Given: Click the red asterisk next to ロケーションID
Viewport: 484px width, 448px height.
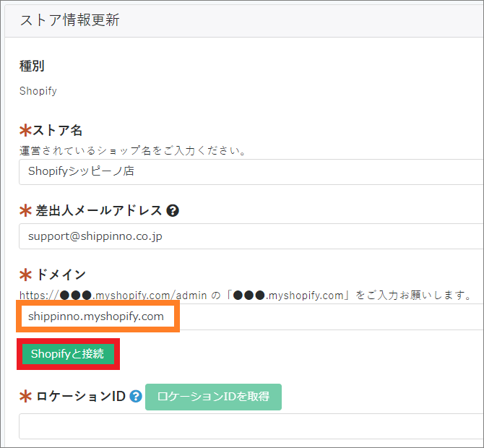Looking at the screenshot, I should click(x=25, y=396).
